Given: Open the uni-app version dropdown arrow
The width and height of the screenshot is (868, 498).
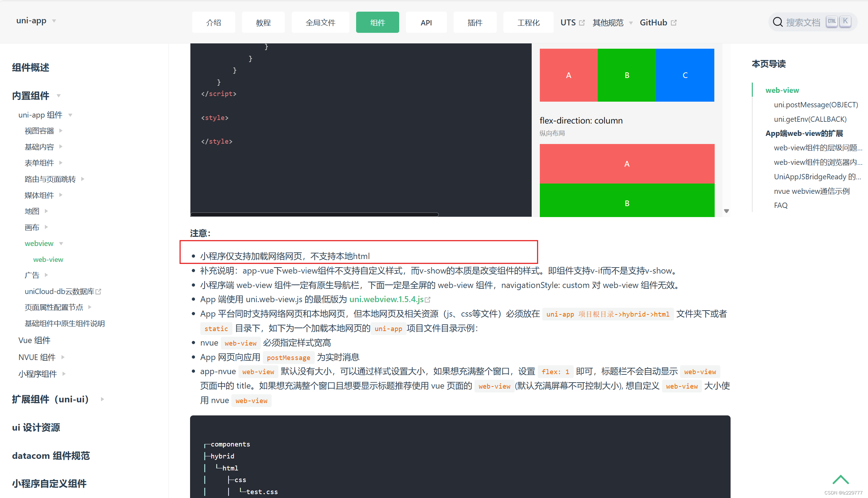Looking at the screenshot, I should [x=54, y=21].
